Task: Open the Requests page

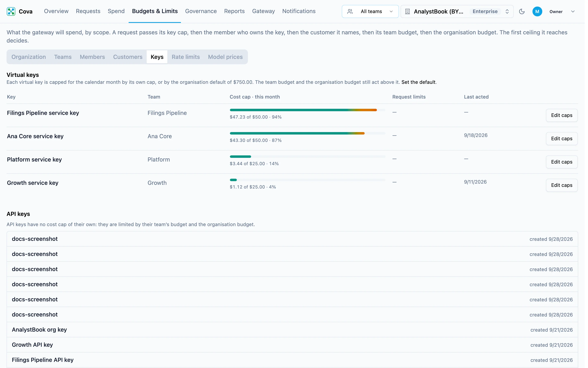Action: pos(88,11)
